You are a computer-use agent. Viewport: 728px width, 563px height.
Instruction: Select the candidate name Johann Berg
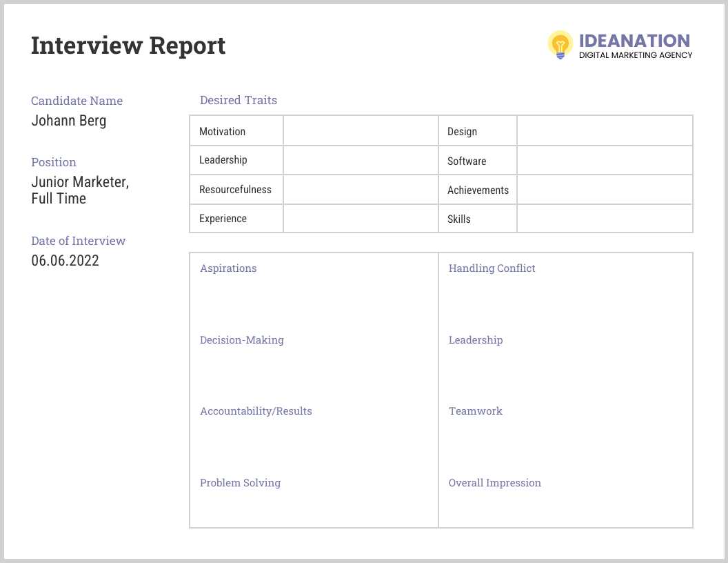click(69, 121)
